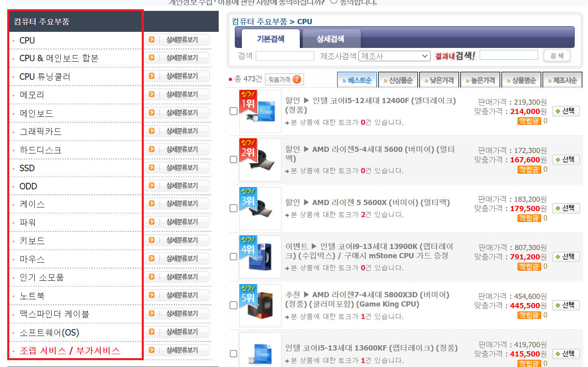The width and height of the screenshot is (588, 367).
Task: Show 상세분류보기 for 마우스 row
Action: pos(177,258)
